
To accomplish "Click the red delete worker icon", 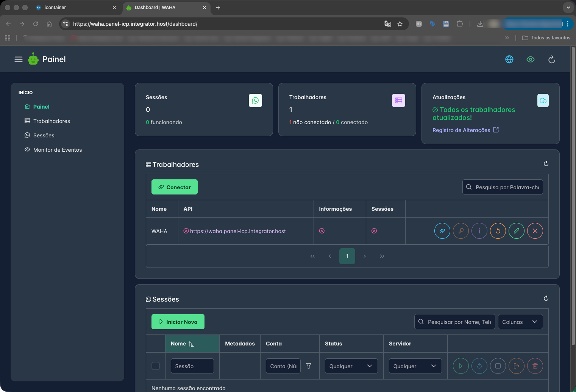I will click(535, 231).
